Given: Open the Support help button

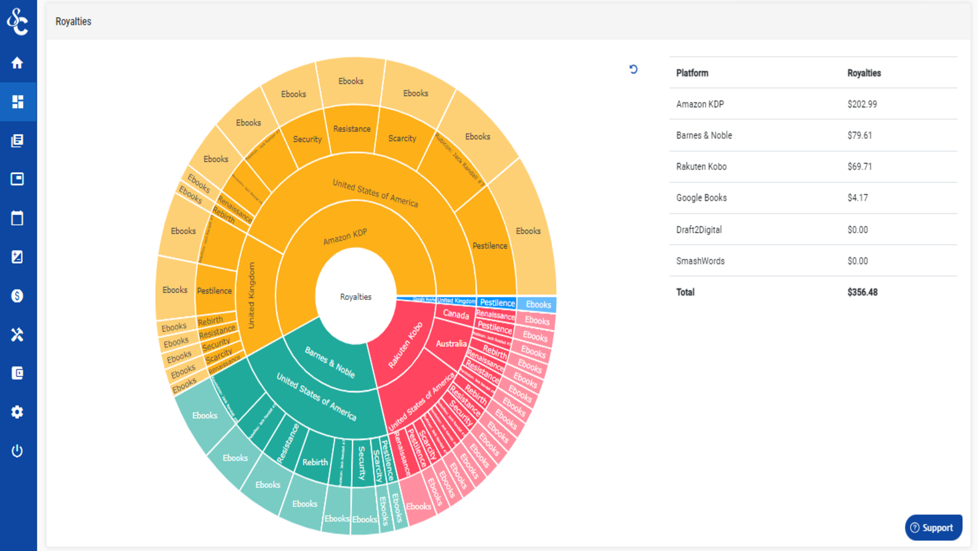Looking at the screenshot, I should [x=933, y=528].
